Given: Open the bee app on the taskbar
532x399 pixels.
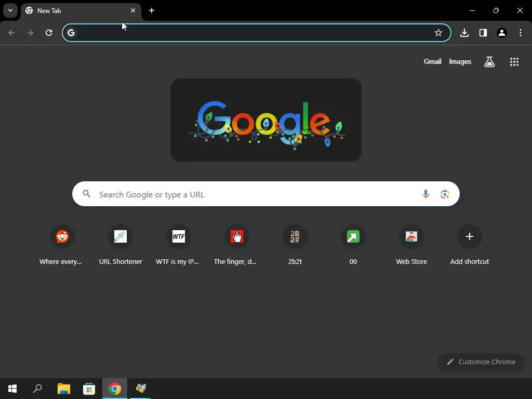Looking at the screenshot, I should (x=140, y=389).
